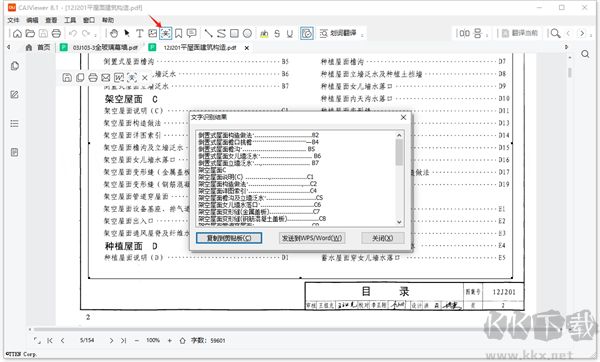Click the Undo arrow icon
The height and width of the screenshot is (362, 600).
[x=73, y=34]
